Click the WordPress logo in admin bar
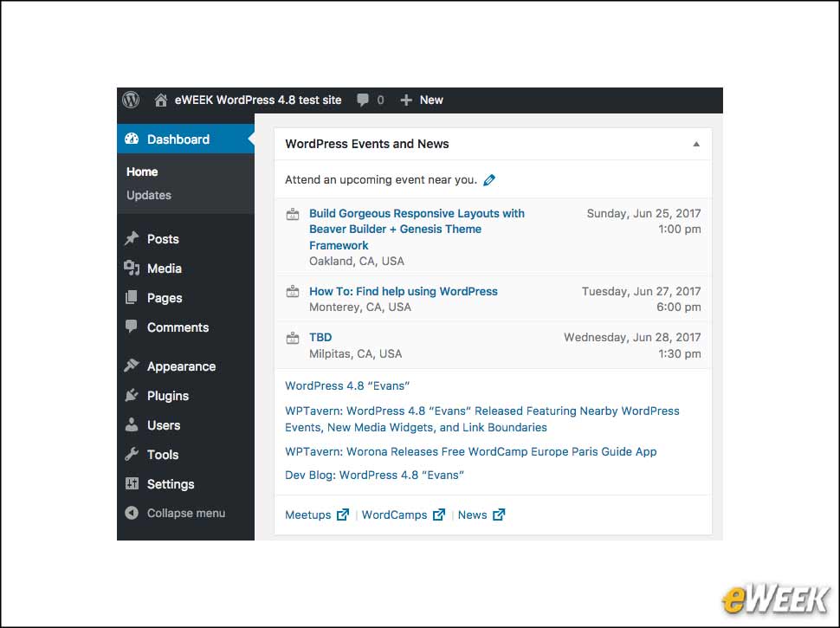 click(x=131, y=100)
